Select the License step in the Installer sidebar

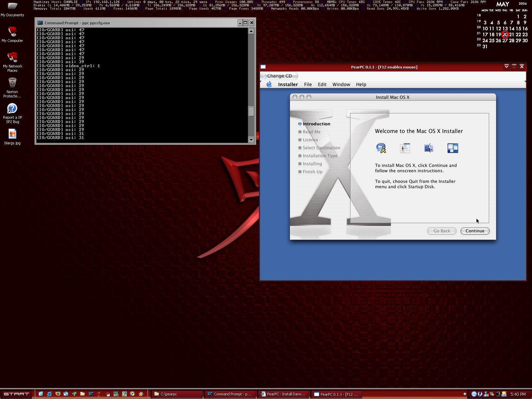point(308,140)
